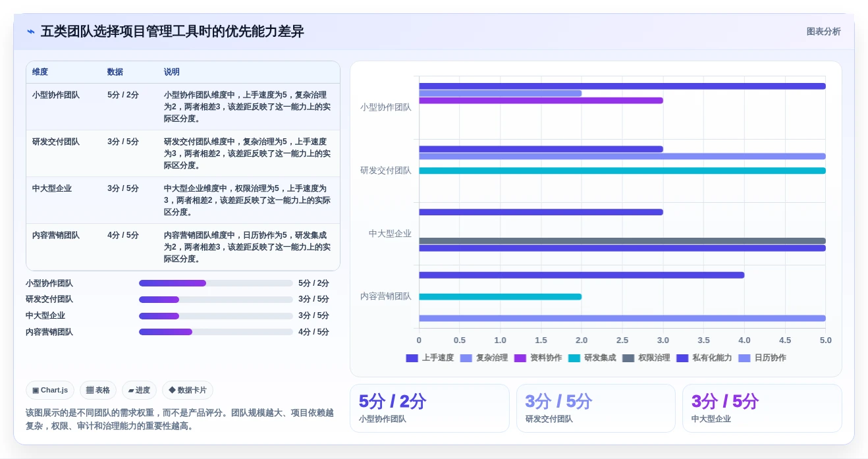Click the gray 权限治理 bar in chart

[622, 241]
